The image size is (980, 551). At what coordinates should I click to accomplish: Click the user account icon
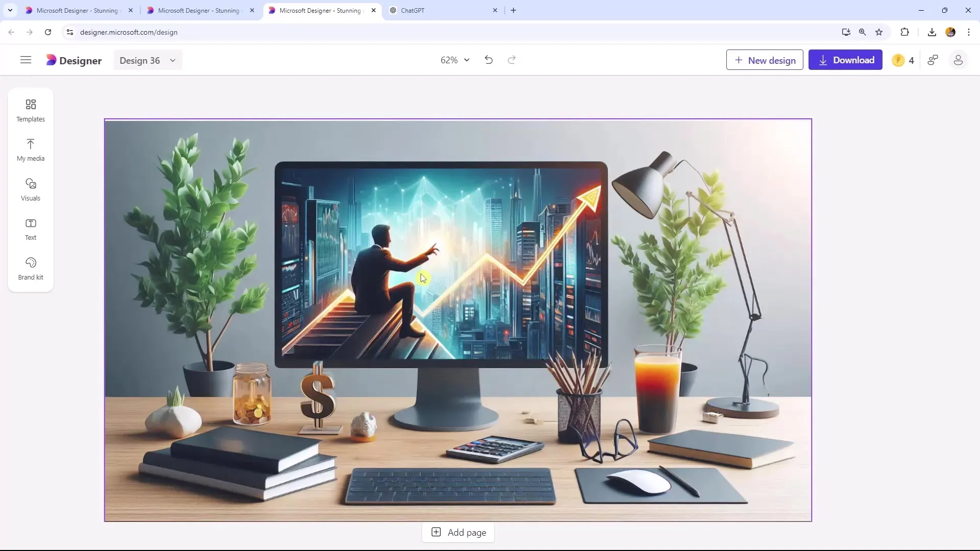click(x=959, y=60)
